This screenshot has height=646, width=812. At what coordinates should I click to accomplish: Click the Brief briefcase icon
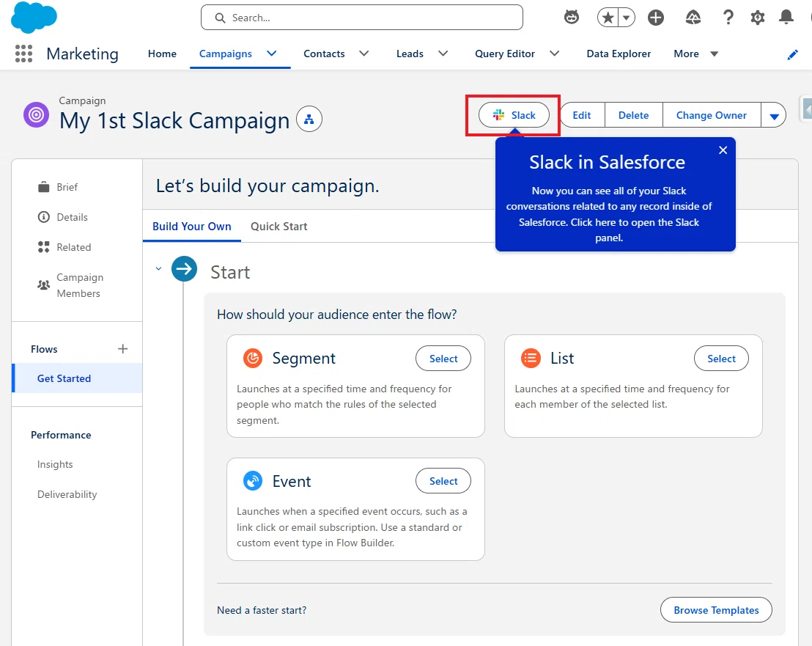click(43, 187)
